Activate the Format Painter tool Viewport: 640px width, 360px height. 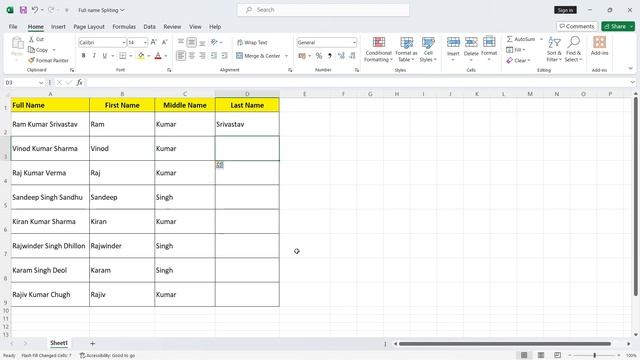(48, 60)
